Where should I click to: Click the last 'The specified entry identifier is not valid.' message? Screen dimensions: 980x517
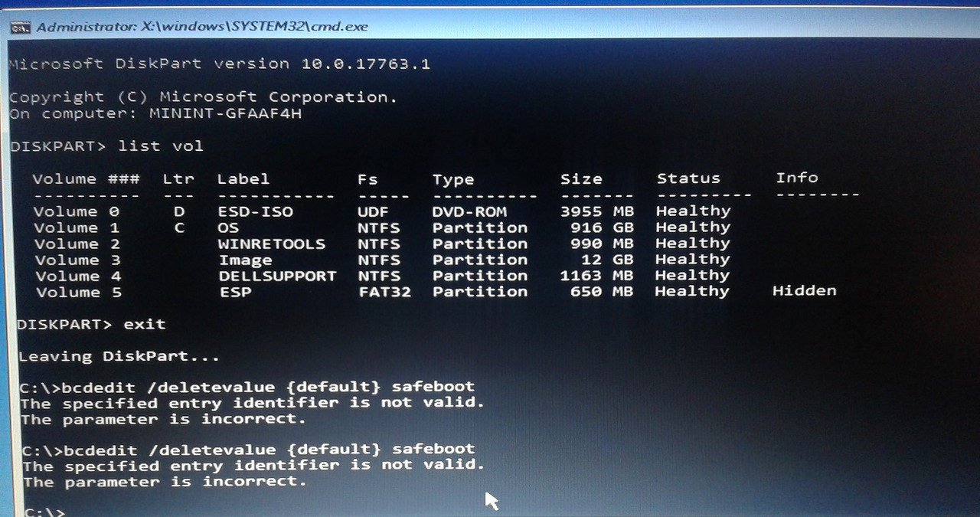point(253,466)
